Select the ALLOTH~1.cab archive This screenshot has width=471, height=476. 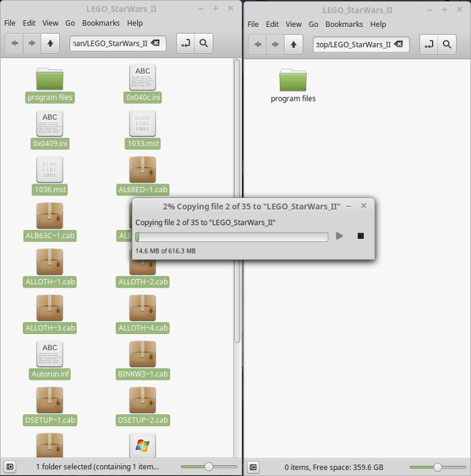click(x=50, y=268)
